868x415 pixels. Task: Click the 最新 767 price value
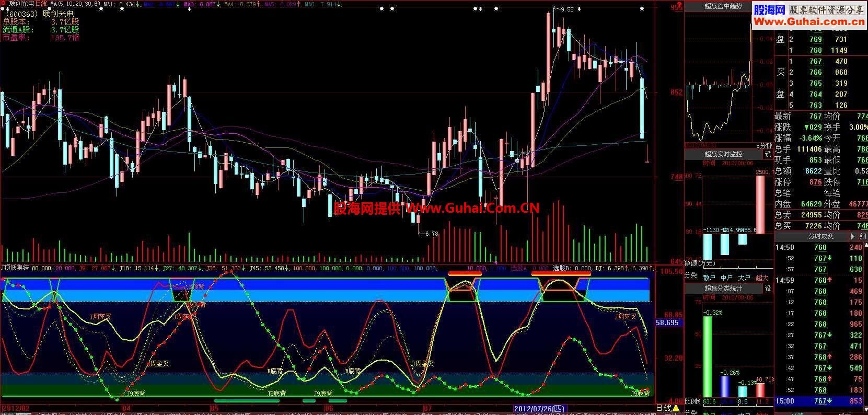[x=815, y=116]
